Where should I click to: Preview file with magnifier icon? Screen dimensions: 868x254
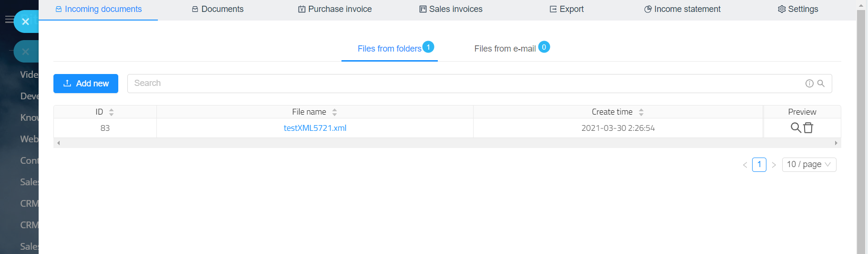click(796, 127)
